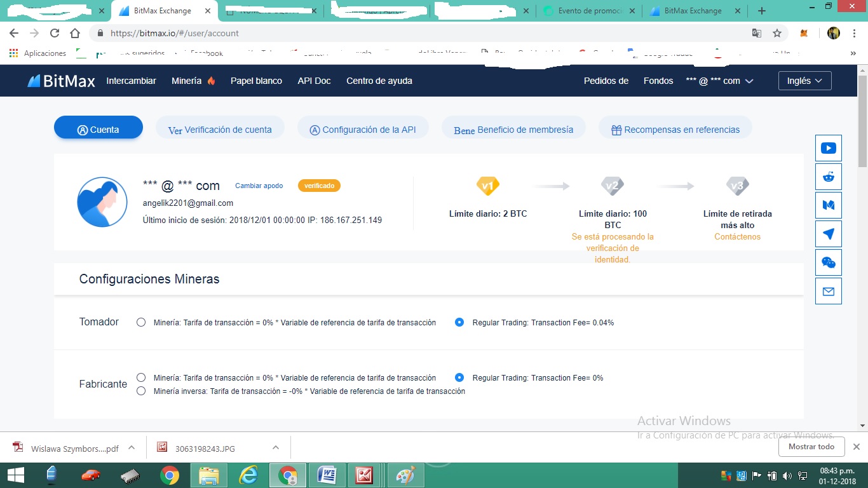This screenshot has height=488, width=868.
Task: Select Tomador Minería fee option
Action: 141,322
